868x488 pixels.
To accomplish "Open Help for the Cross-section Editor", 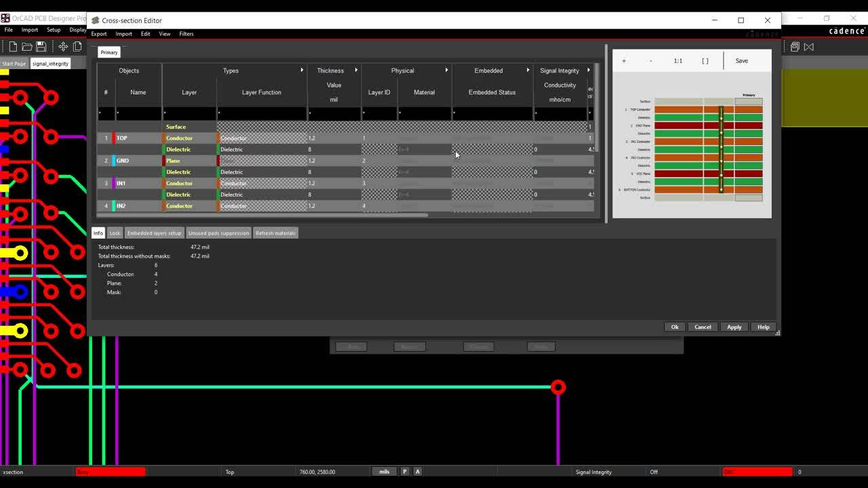I will click(x=764, y=327).
